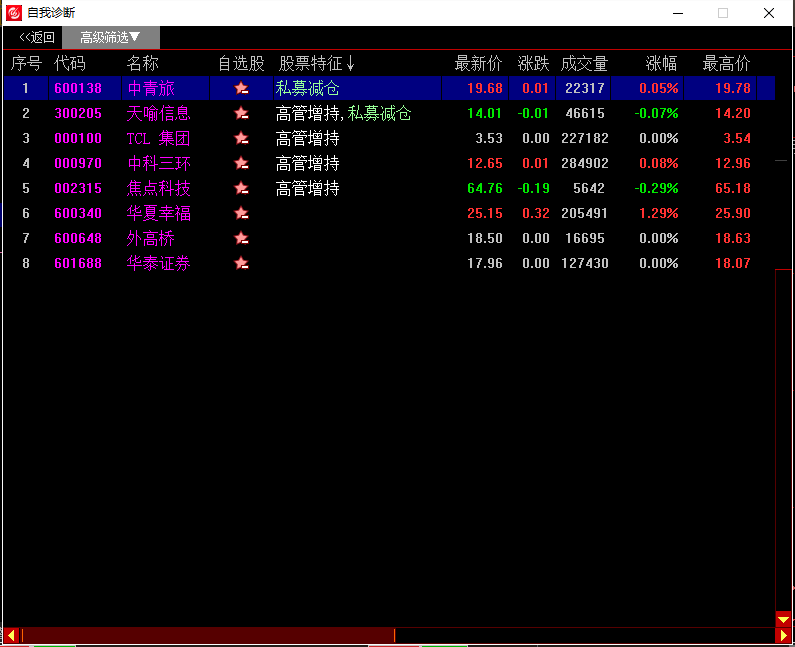The height and width of the screenshot is (647, 795).
Task: Sort by the 成交量 column header
Action: point(584,63)
